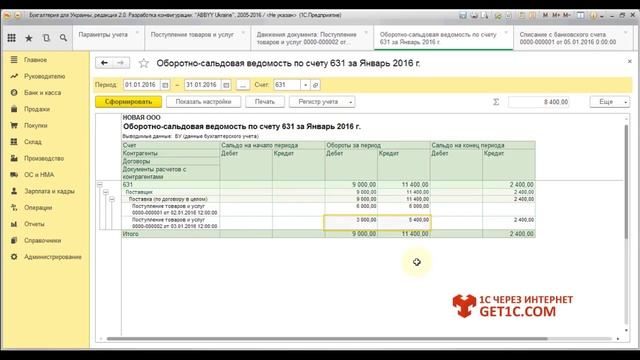Open Favorites star in the top panel

[29, 38]
